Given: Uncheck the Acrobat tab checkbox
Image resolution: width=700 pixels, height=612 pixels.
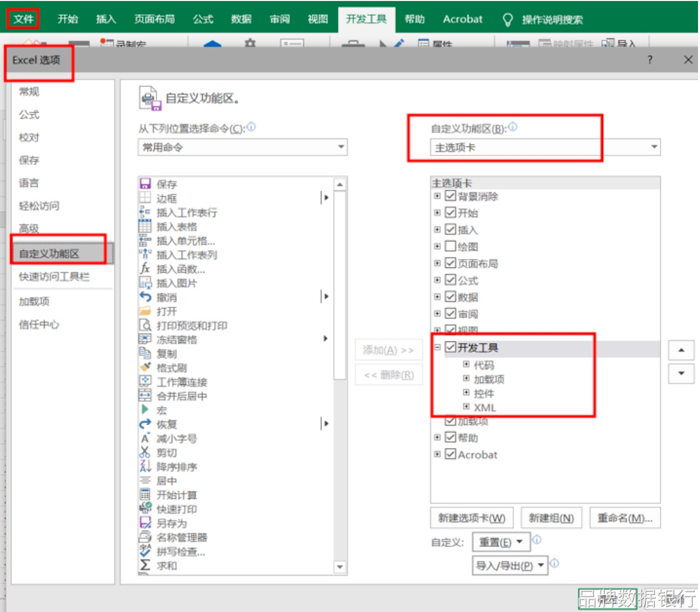Looking at the screenshot, I should (450, 454).
